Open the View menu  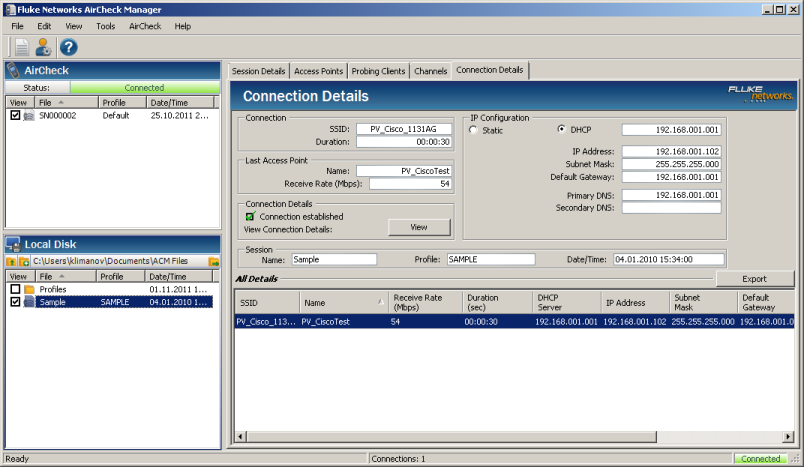tap(73, 26)
